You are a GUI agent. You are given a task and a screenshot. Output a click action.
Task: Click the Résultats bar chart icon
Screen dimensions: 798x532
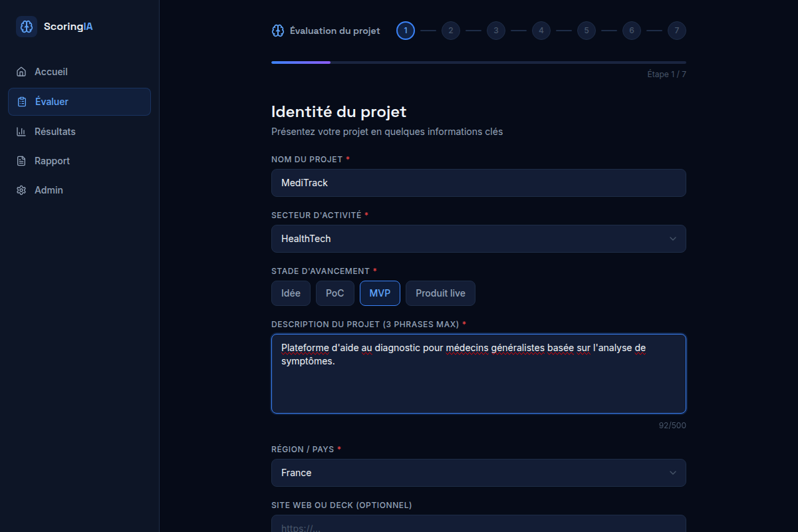(x=22, y=132)
